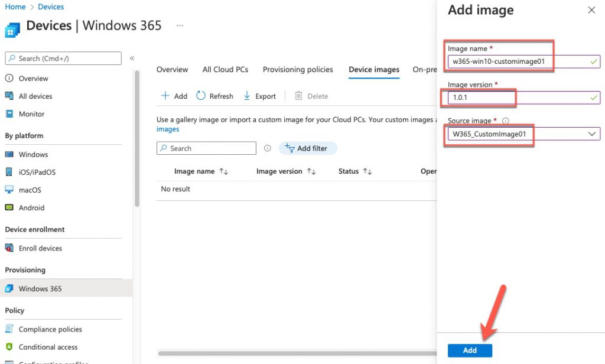Click the Refresh circular arrow icon

(x=201, y=95)
